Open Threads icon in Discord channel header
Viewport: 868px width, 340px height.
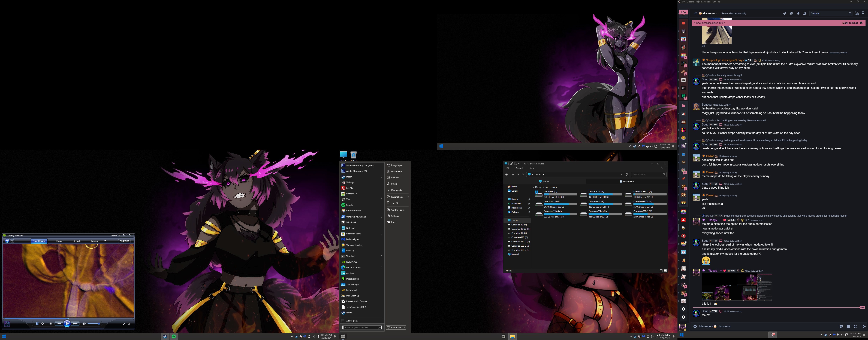[x=785, y=13]
